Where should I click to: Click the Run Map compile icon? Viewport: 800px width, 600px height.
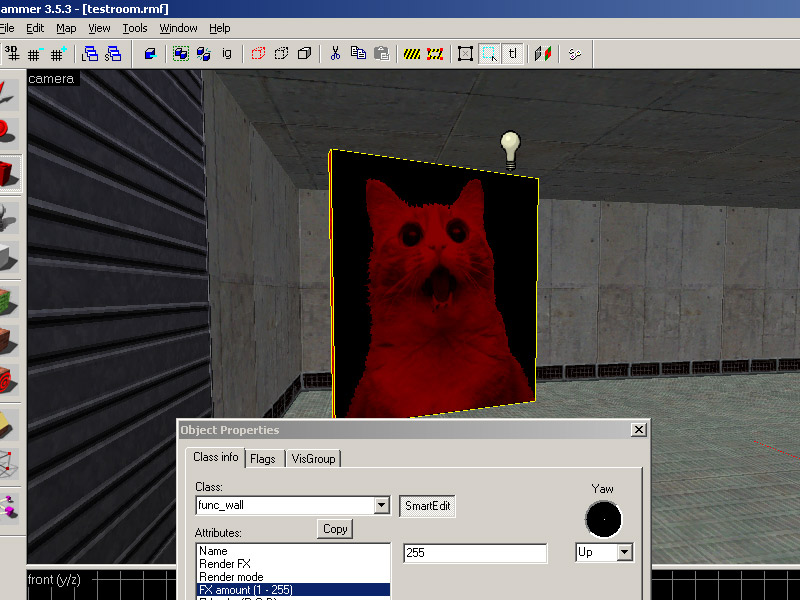574,53
